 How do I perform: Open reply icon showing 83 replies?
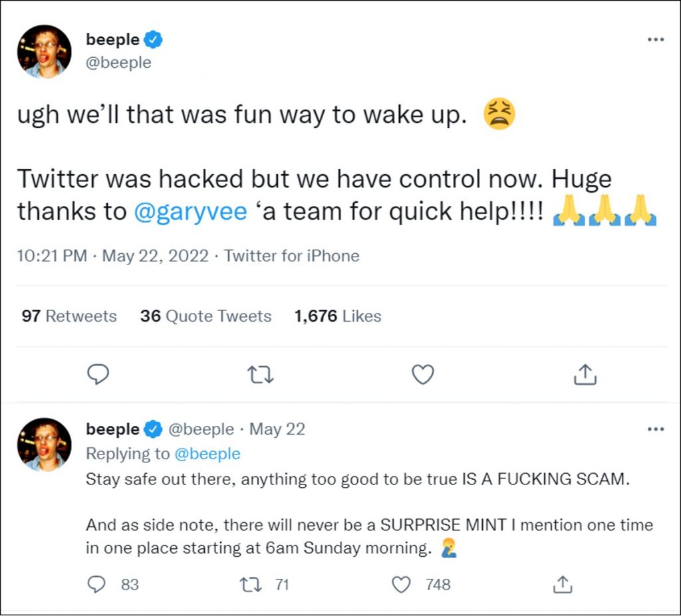[x=97, y=585]
